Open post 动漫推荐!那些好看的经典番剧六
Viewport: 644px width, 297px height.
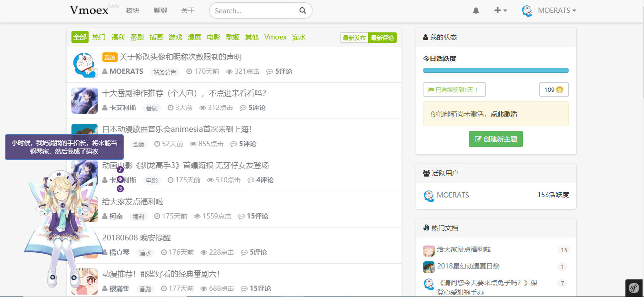tap(161, 274)
